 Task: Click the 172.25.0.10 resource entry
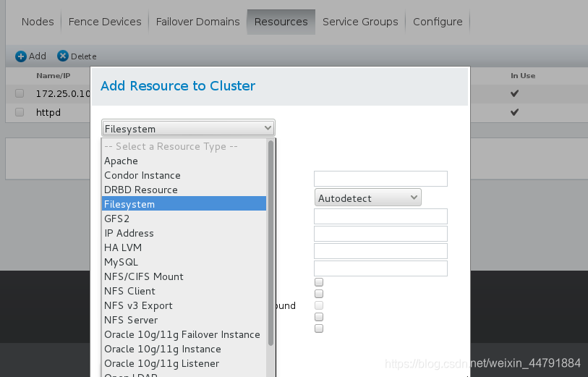63,94
